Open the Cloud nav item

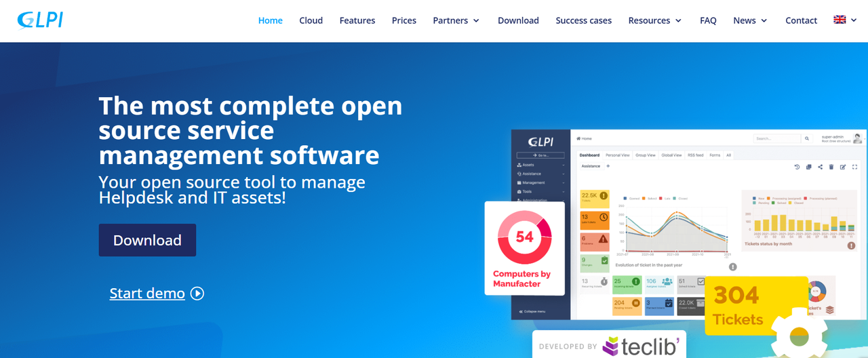tap(311, 20)
